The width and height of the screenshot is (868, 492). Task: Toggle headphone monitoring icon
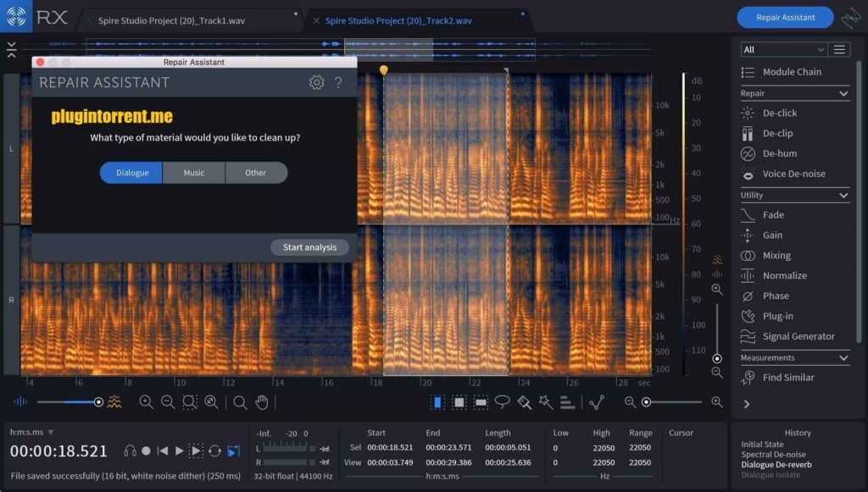click(130, 451)
